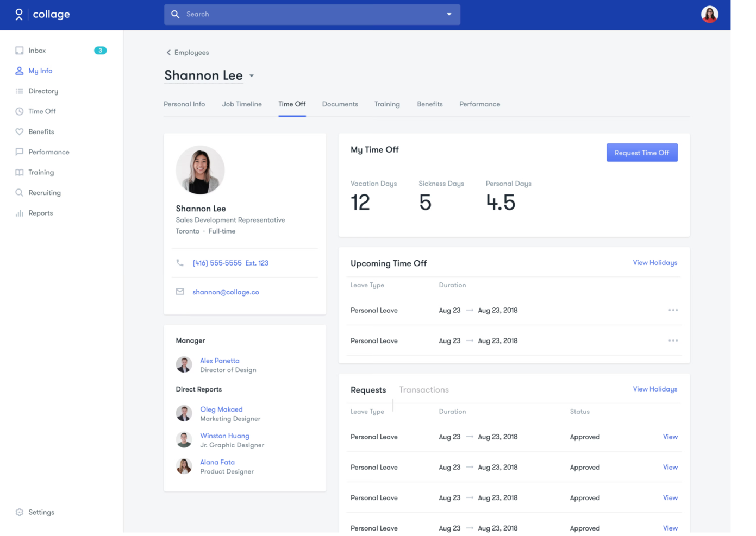The height and width of the screenshot is (536, 756).
Task: Open options menu for first upcoming leave
Action: (x=673, y=310)
